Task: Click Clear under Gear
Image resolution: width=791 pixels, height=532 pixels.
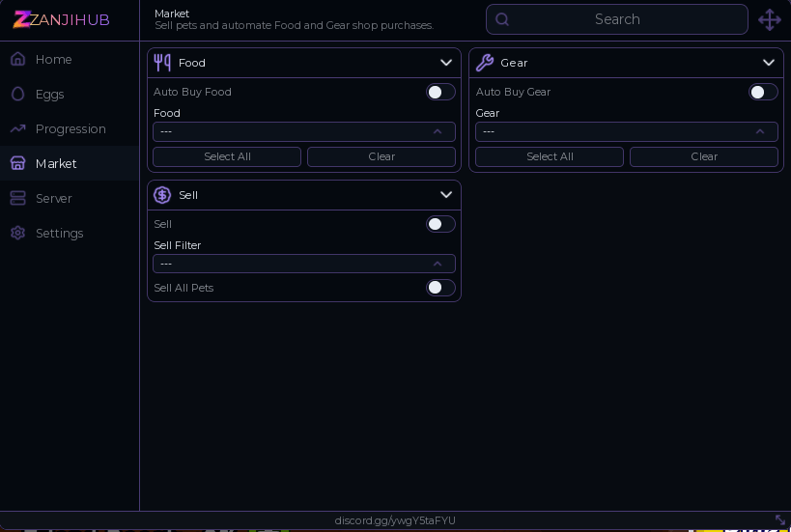Action: click(x=704, y=156)
